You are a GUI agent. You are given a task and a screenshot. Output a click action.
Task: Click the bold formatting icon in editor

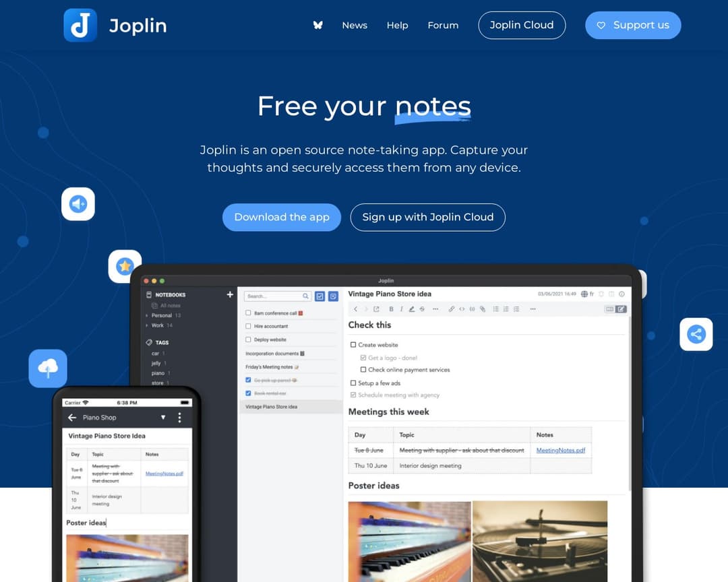click(x=391, y=309)
